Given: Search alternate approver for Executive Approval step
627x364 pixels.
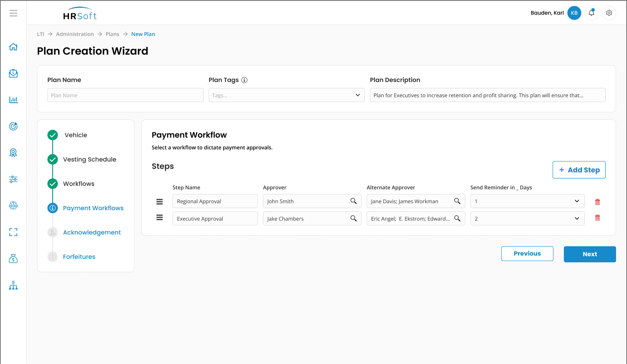Looking at the screenshot, I should click(x=457, y=218).
